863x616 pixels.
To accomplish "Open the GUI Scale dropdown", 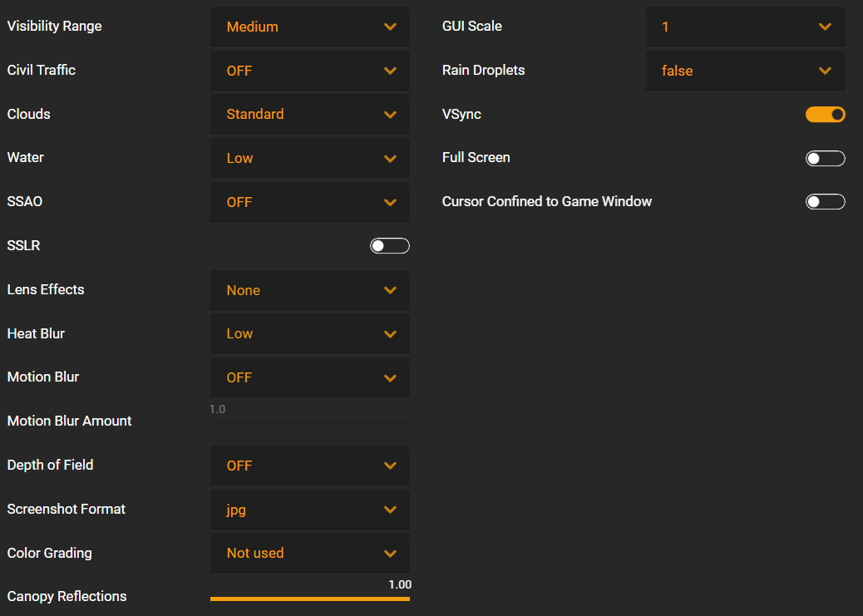I will (745, 27).
